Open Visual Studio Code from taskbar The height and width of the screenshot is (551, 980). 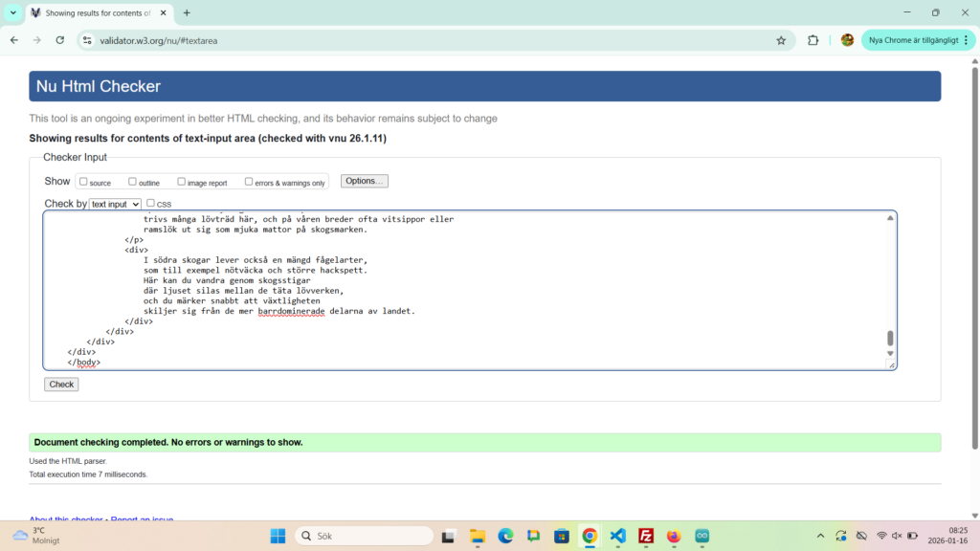point(617,536)
